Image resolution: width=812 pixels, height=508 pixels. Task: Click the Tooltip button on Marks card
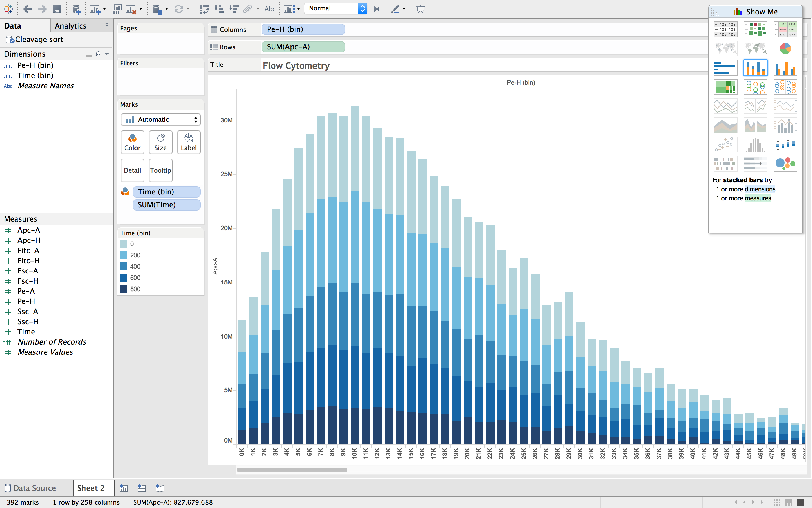[160, 170]
